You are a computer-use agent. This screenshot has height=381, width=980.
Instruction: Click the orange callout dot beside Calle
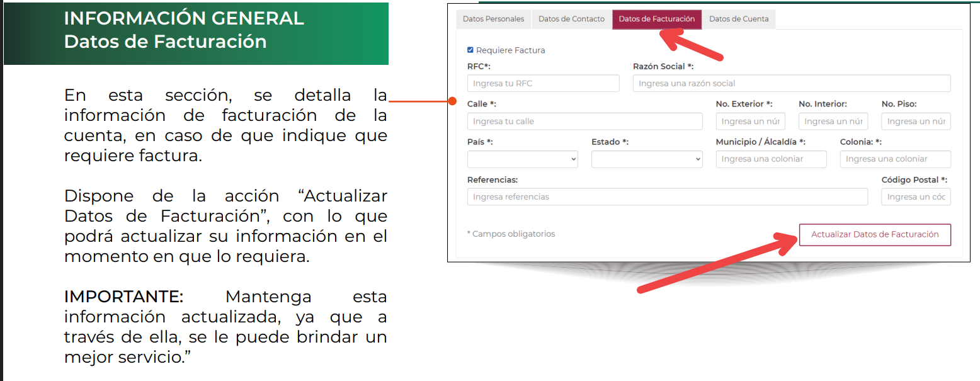(x=452, y=101)
